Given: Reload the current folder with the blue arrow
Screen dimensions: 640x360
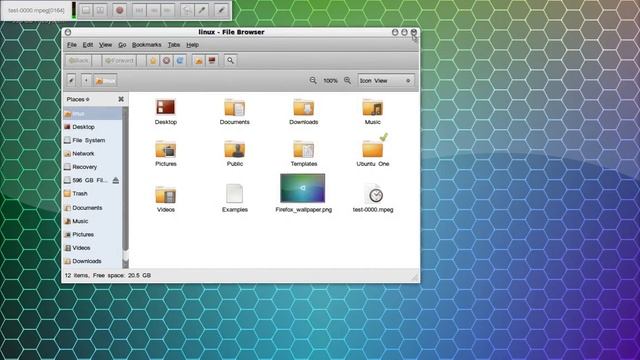Looking at the screenshot, I should point(180,60).
